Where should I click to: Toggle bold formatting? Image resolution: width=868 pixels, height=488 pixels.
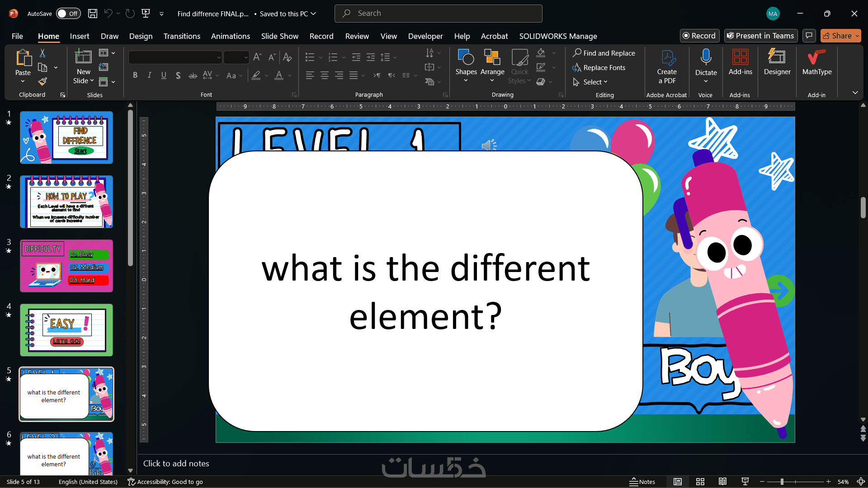click(135, 75)
